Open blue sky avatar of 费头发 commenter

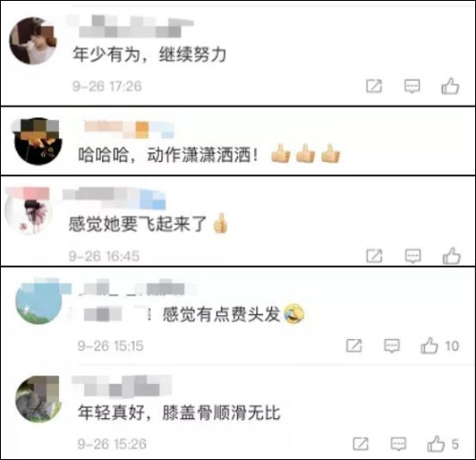click(x=39, y=301)
